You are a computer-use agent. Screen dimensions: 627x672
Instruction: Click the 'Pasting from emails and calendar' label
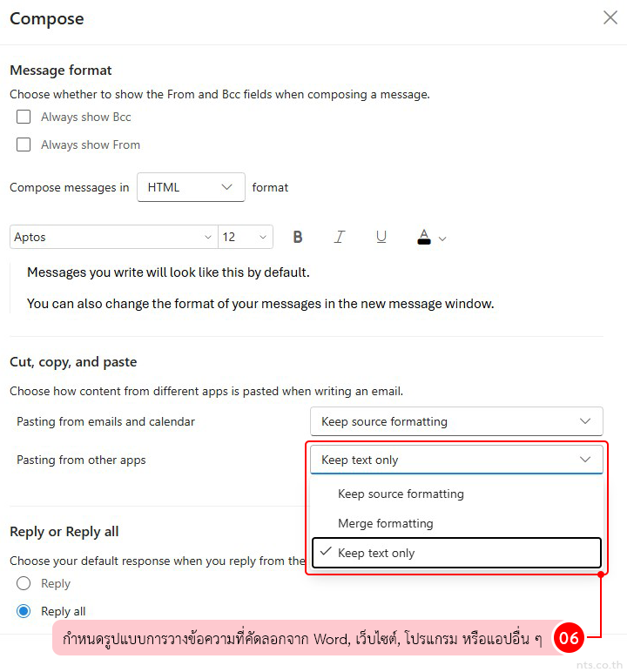[105, 421]
